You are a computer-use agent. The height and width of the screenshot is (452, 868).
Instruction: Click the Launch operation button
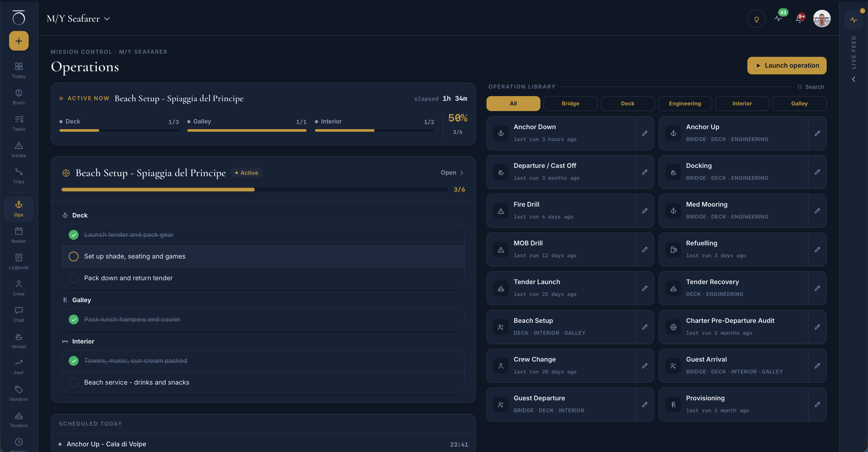pos(787,66)
